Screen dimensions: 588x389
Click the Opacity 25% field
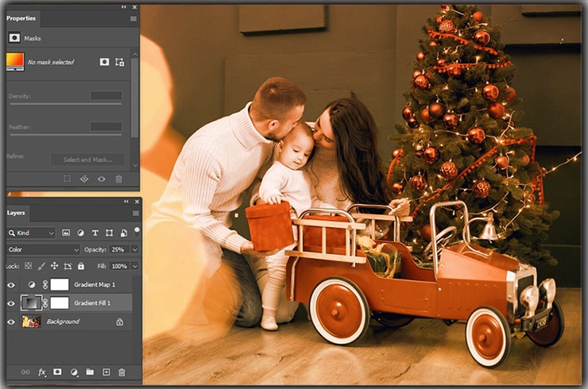pos(119,249)
